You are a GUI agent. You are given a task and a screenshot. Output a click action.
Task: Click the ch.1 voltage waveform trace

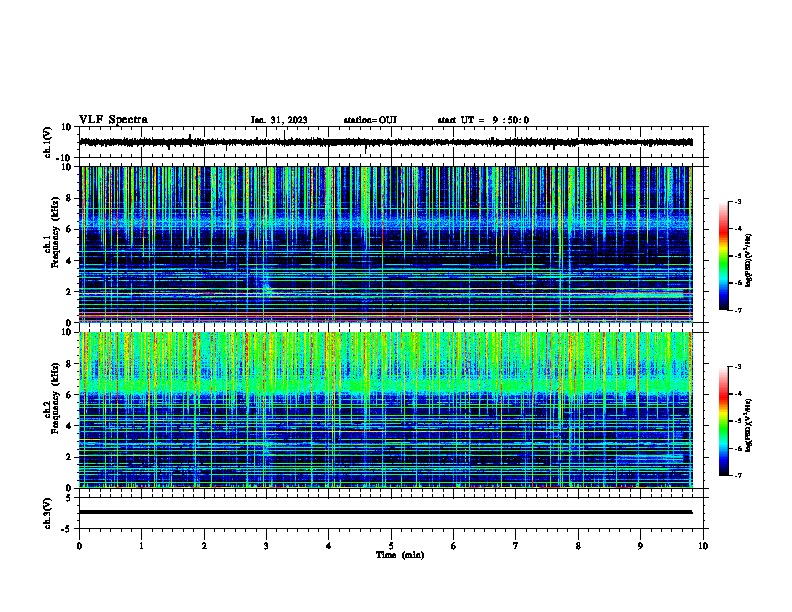pos(385,142)
